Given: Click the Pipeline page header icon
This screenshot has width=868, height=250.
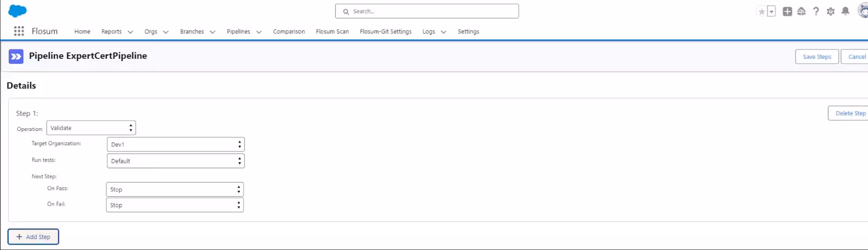Looking at the screenshot, I should click(x=16, y=56).
